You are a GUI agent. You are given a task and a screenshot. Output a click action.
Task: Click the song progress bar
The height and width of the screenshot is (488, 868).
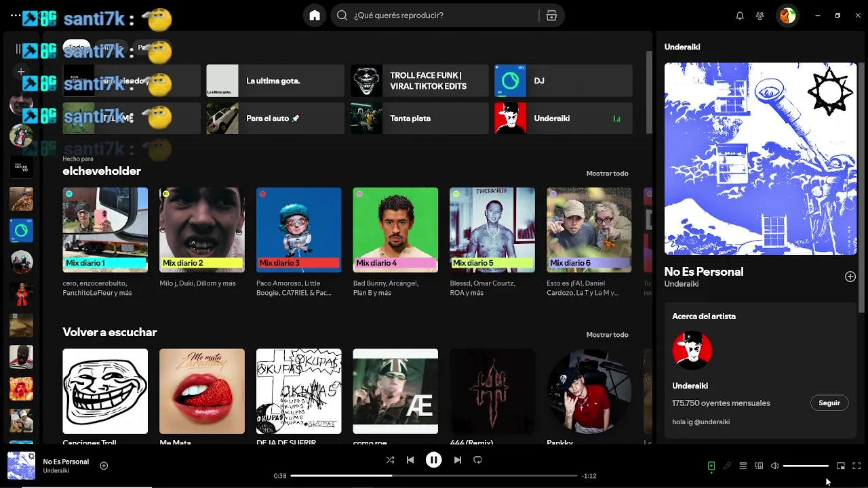(x=434, y=476)
